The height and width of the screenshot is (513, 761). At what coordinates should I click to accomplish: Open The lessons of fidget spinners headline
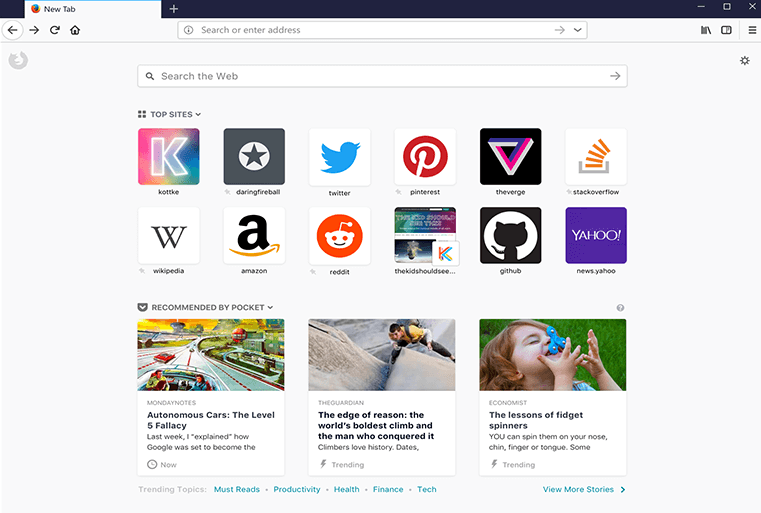click(x=536, y=420)
